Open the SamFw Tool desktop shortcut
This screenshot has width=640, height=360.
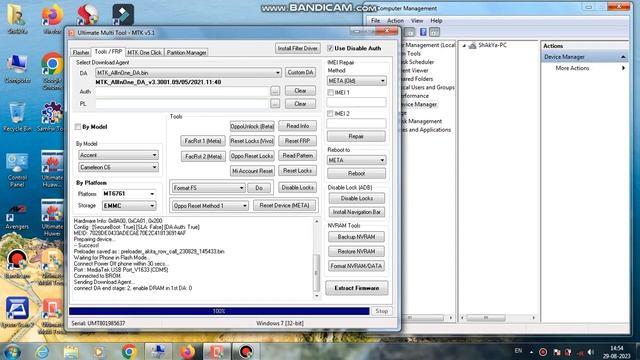52,116
